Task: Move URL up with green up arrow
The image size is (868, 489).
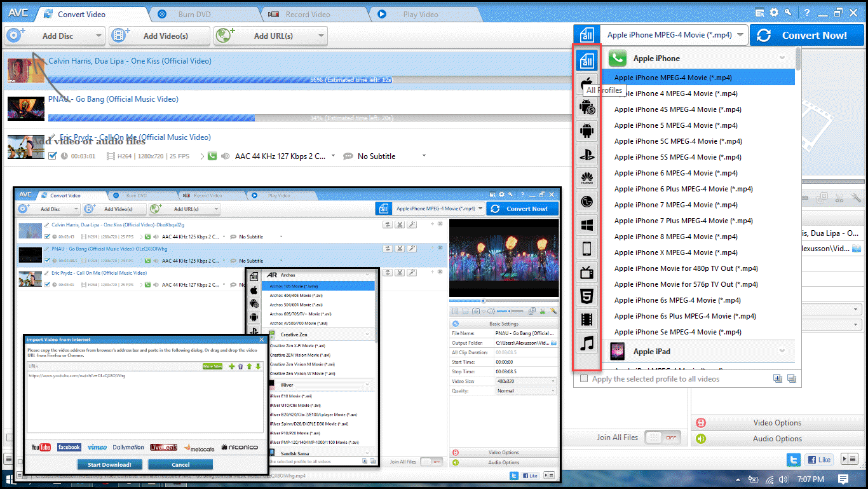Action: 249,366
